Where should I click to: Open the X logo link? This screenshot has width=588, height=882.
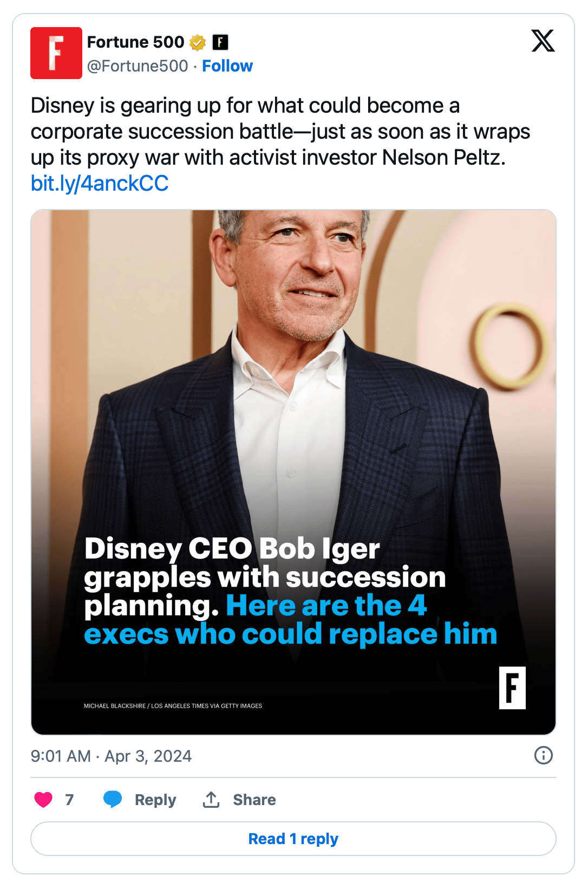(543, 41)
